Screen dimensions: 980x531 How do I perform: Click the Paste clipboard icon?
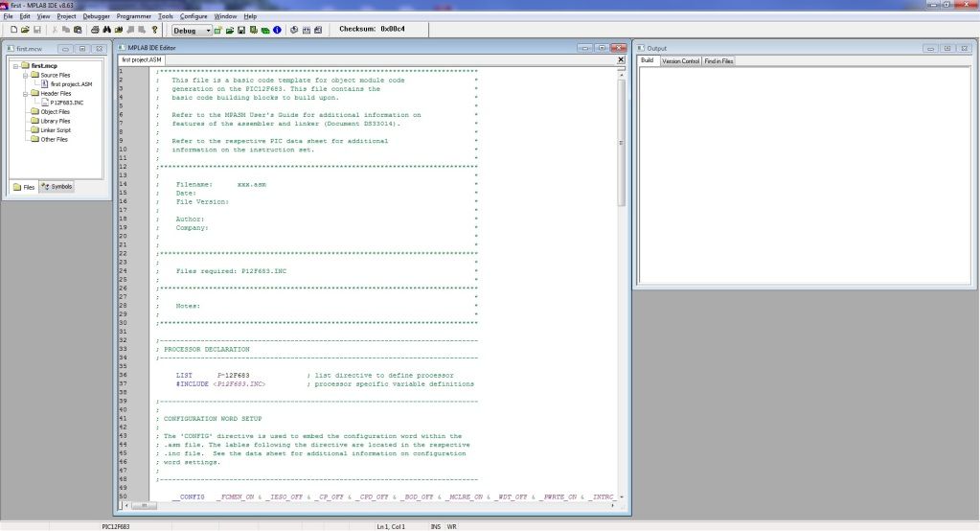point(78,30)
